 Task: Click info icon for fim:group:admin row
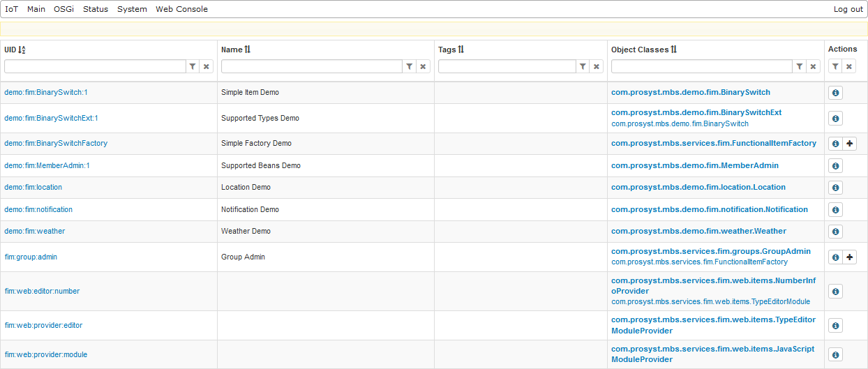pos(835,257)
